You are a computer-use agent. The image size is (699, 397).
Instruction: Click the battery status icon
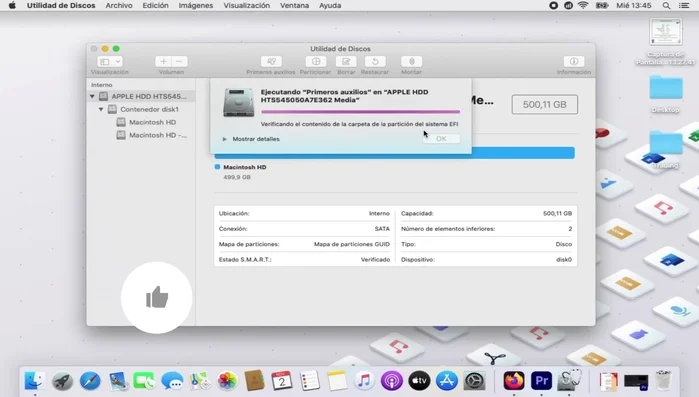(602, 5)
